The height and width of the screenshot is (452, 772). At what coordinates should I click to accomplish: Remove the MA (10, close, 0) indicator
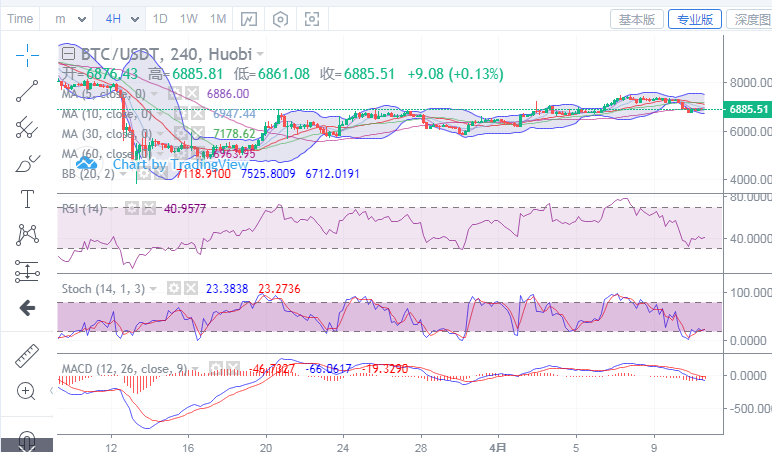click(x=197, y=114)
